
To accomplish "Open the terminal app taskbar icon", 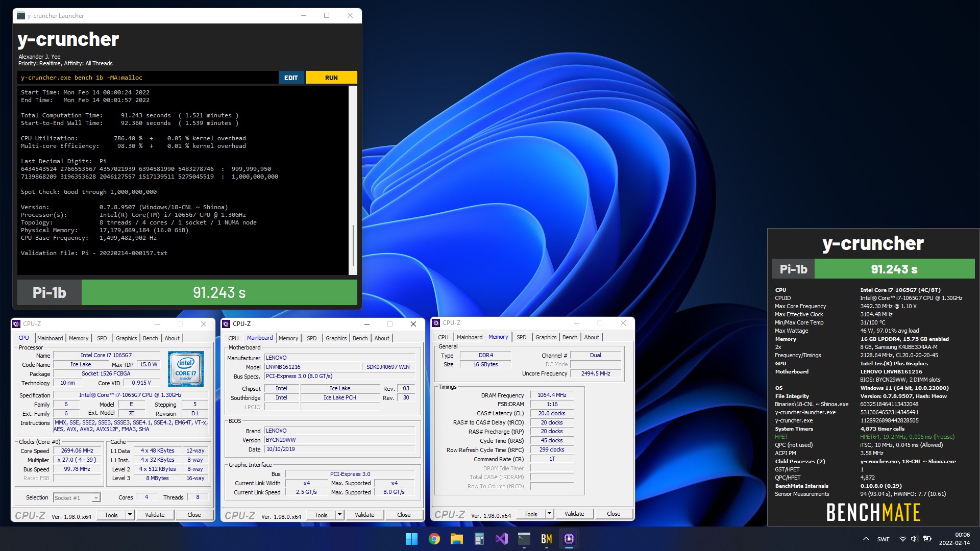I will pyautogui.click(x=524, y=539).
